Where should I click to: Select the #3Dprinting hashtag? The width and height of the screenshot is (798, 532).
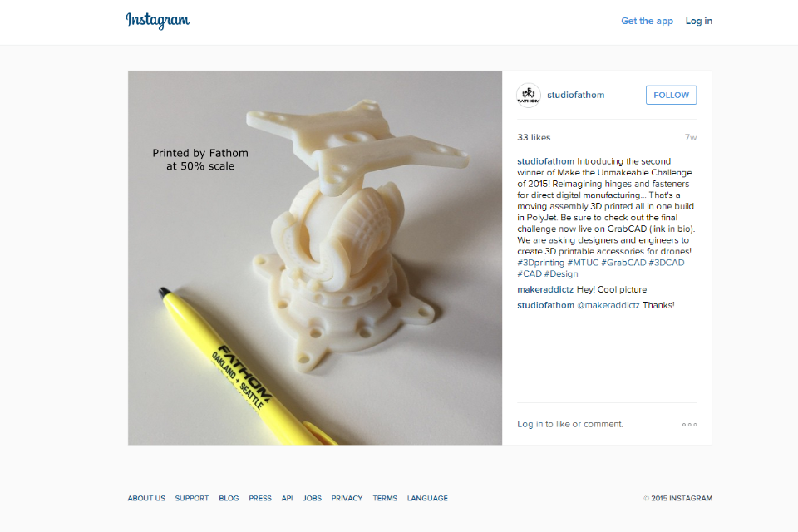[540, 263]
